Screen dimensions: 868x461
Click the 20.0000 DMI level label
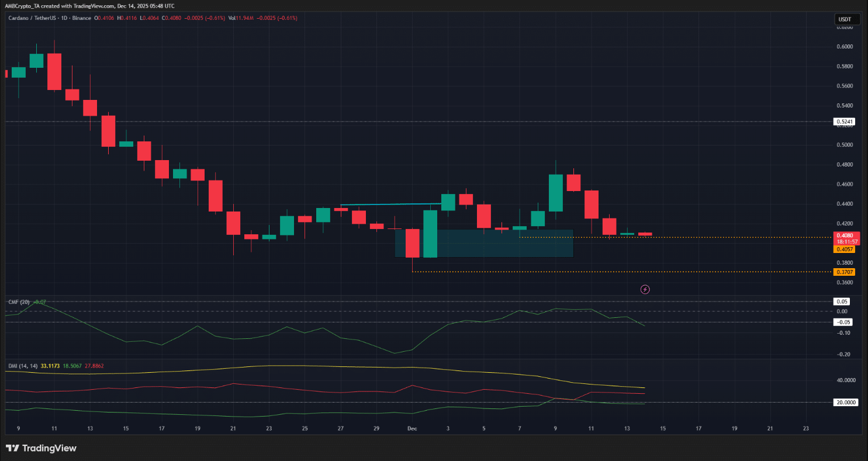pyautogui.click(x=846, y=402)
